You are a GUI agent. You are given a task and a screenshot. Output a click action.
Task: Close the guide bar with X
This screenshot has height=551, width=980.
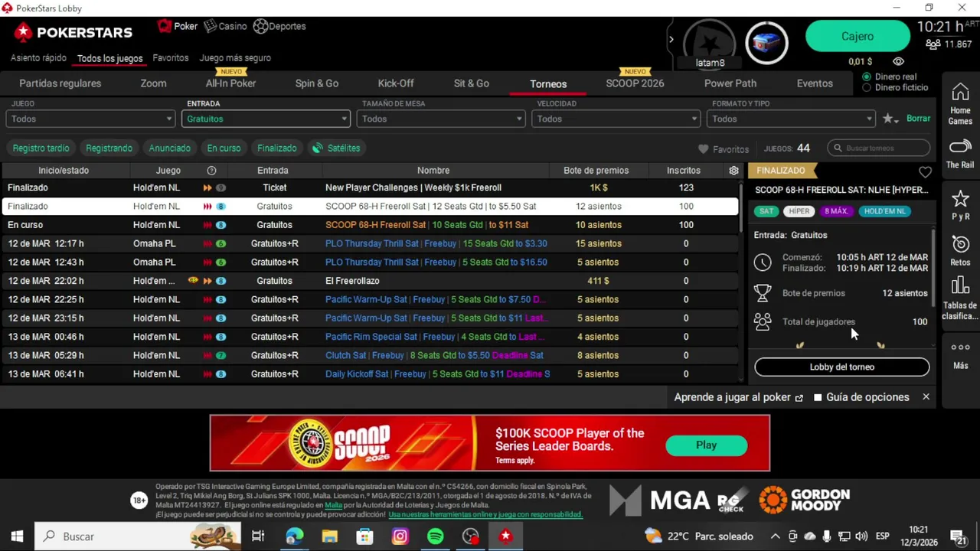926,397
